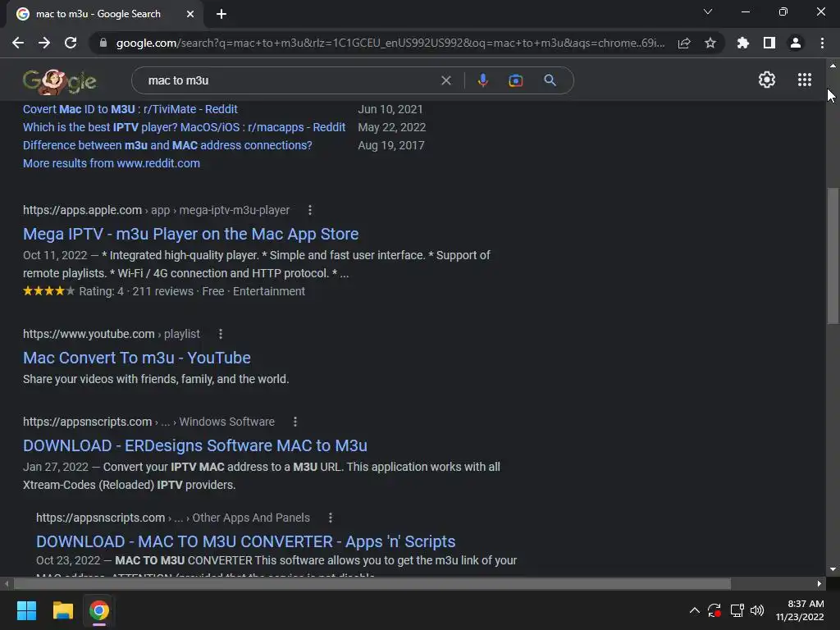Click the horizontal scrollbar thumb
Image resolution: width=840 pixels, height=630 pixels.
tap(372, 583)
